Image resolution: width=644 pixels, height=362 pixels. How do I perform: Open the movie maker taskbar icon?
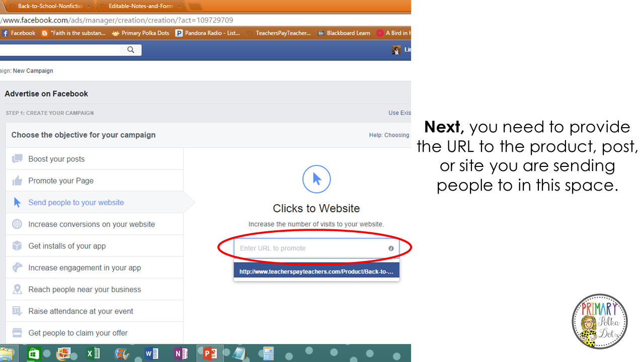click(122, 353)
